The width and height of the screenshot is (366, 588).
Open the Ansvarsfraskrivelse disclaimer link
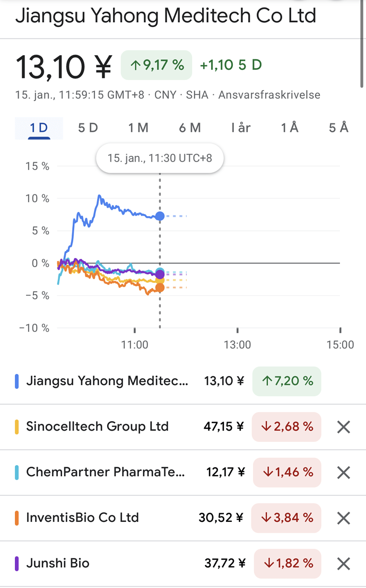[x=269, y=95]
